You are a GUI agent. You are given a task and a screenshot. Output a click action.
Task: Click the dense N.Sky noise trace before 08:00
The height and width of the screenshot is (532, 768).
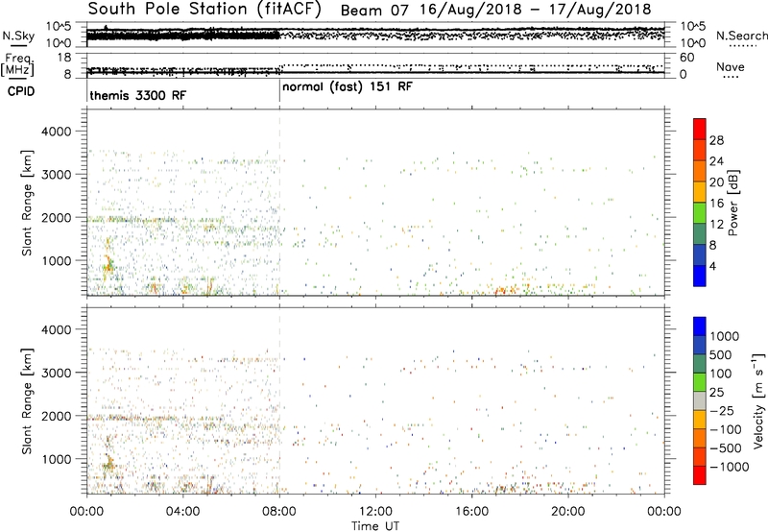pyautogui.click(x=183, y=35)
